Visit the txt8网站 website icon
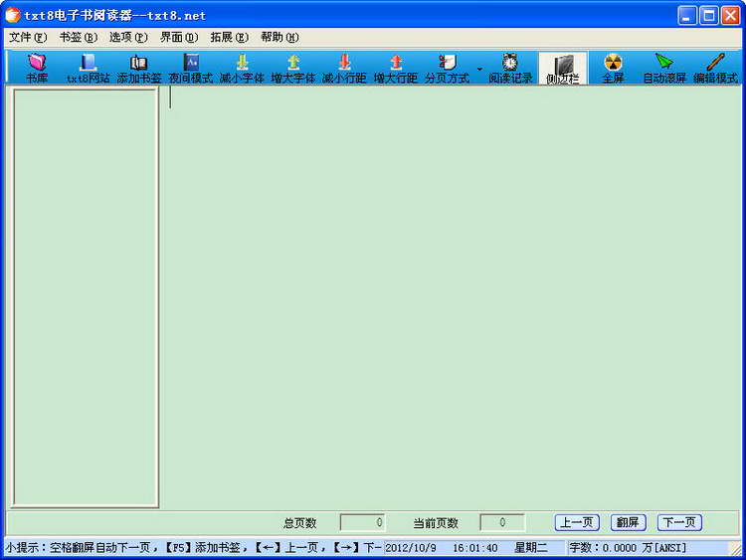Viewport: 746px width, 560px height. [88, 68]
